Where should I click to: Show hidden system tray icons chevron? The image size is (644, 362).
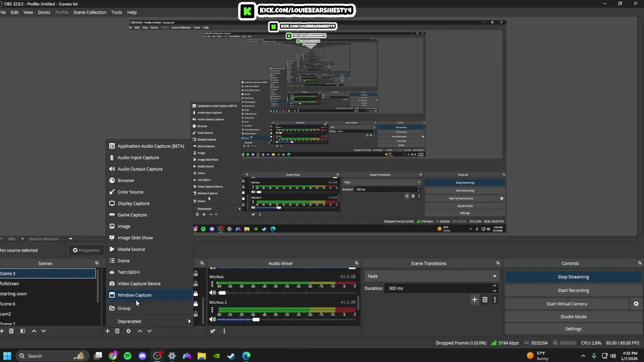pos(583,356)
